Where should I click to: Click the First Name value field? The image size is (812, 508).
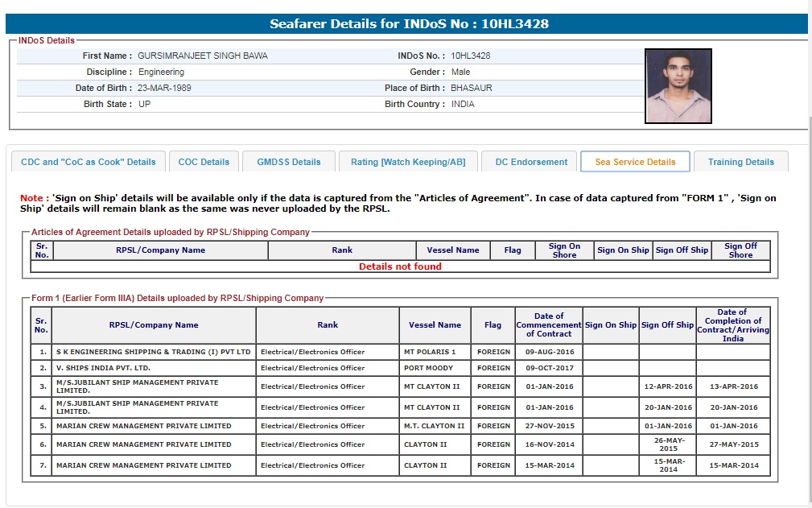point(203,56)
